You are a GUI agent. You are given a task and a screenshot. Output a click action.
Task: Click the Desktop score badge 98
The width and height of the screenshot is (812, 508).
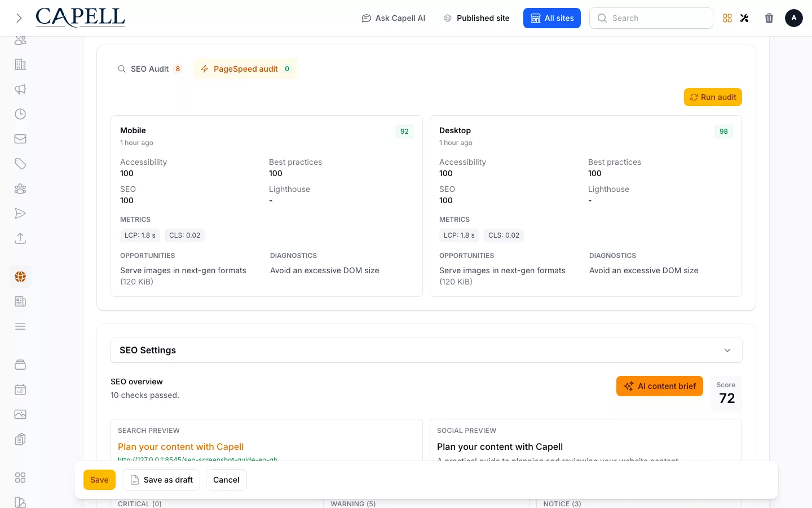click(723, 132)
